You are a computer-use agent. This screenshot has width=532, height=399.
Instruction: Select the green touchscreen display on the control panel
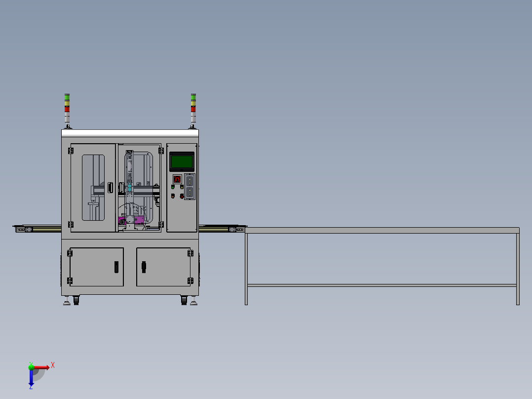click(182, 161)
